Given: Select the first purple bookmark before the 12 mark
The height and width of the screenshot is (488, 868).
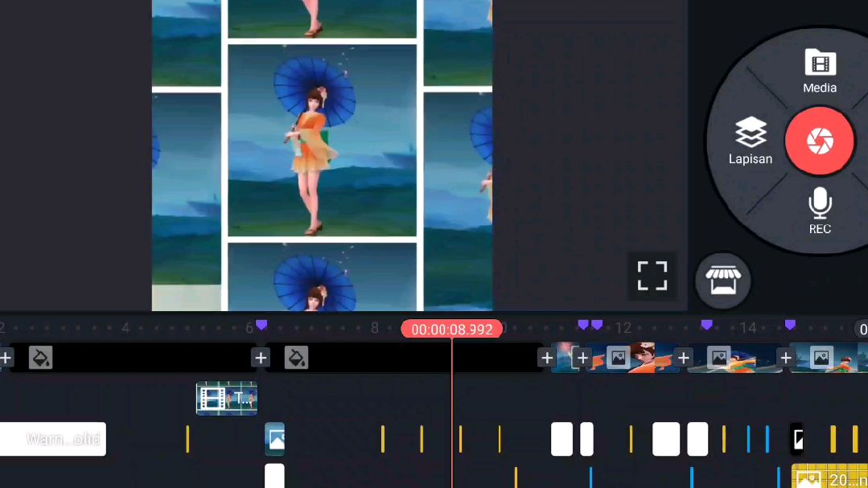Looking at the screenshot, I should [583, 325].
